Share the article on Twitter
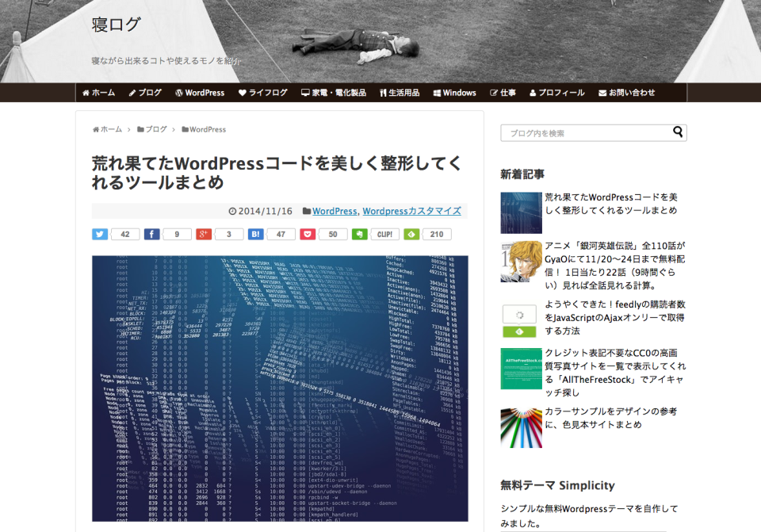The image size is (761, 532). tap(100, 234)
